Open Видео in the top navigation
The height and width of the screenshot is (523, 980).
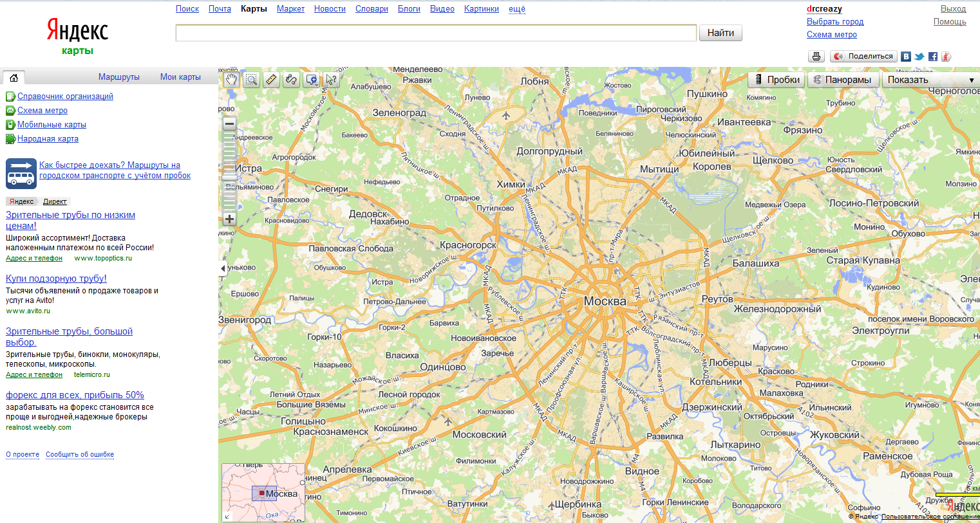[442, 9]
